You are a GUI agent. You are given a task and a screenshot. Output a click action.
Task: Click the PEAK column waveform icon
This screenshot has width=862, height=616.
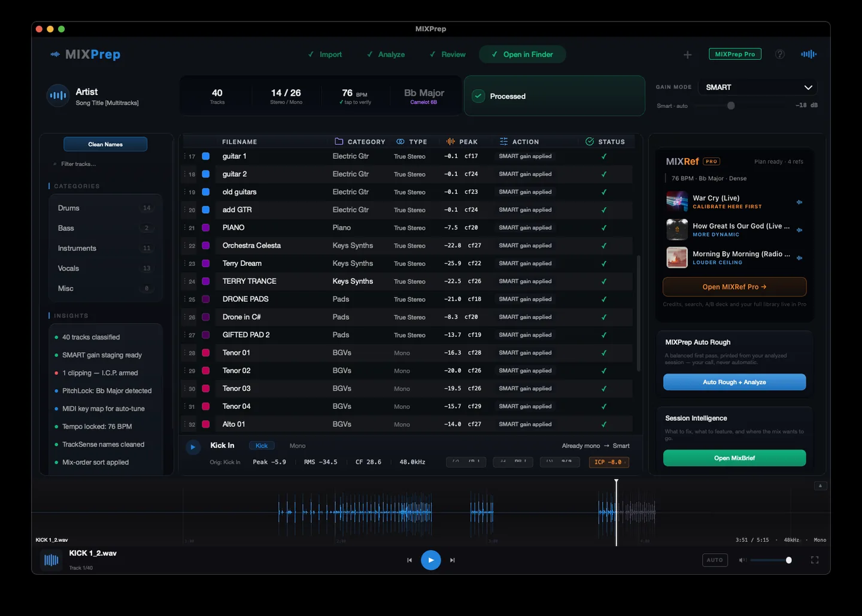point(451,142)
